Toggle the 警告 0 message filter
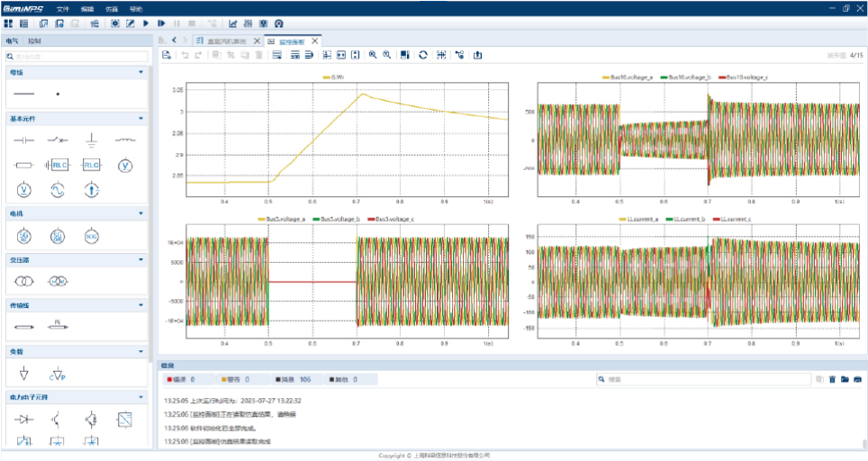 (234, 380)
